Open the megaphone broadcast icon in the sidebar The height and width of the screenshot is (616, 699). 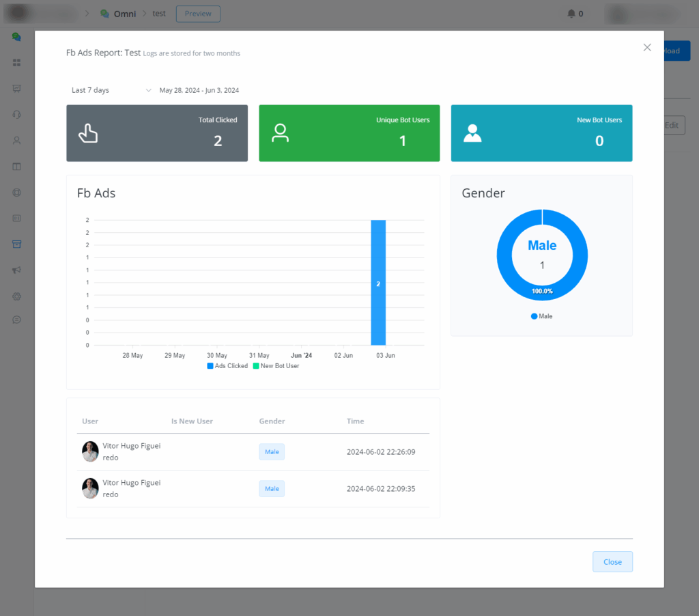click(x=17, y=270)
